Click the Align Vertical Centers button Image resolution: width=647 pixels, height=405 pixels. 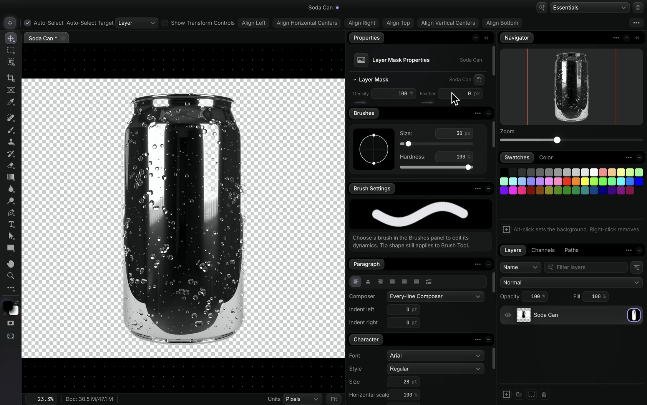[x=448, y=23]
